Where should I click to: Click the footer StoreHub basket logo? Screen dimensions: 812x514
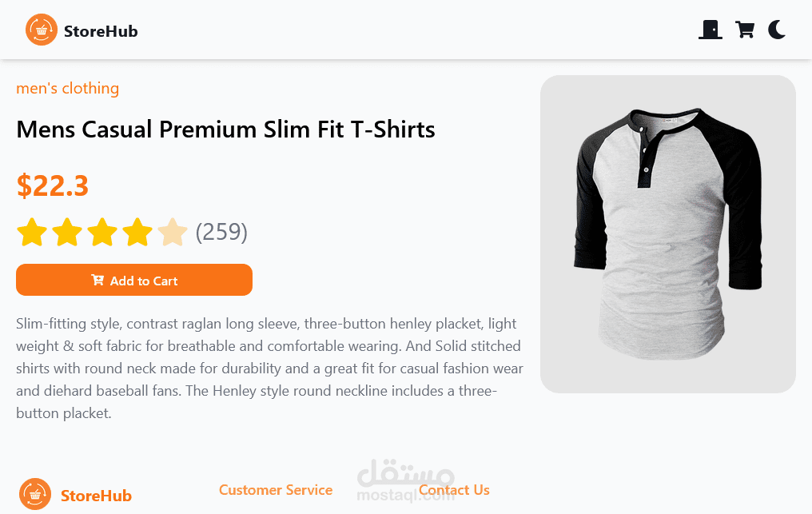point(35,494)
